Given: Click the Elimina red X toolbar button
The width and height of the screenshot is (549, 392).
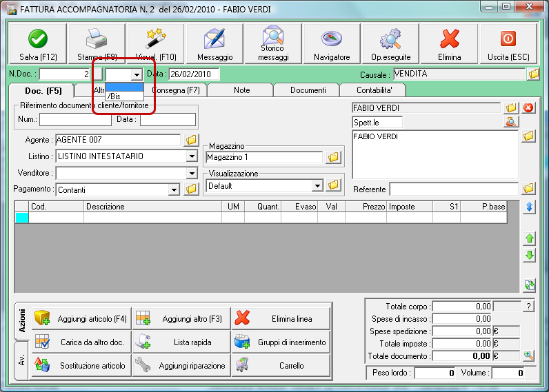Looking at the screenshot, I should tap(449, 44).
